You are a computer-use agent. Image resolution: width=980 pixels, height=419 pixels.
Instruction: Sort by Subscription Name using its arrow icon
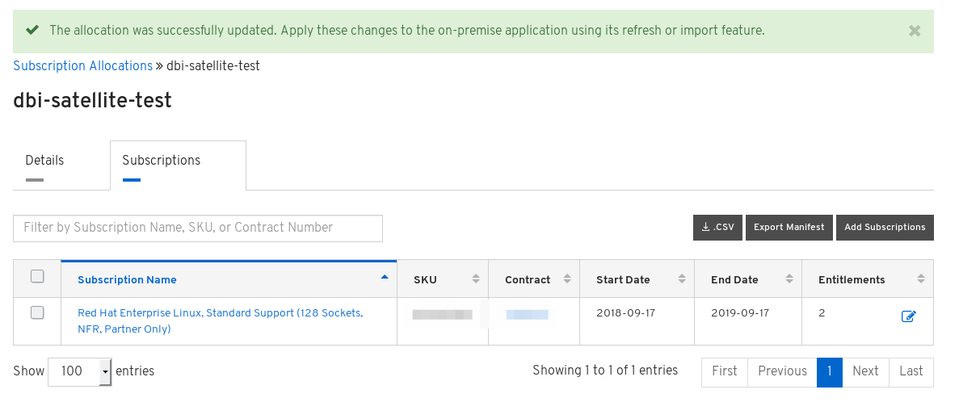385,277
